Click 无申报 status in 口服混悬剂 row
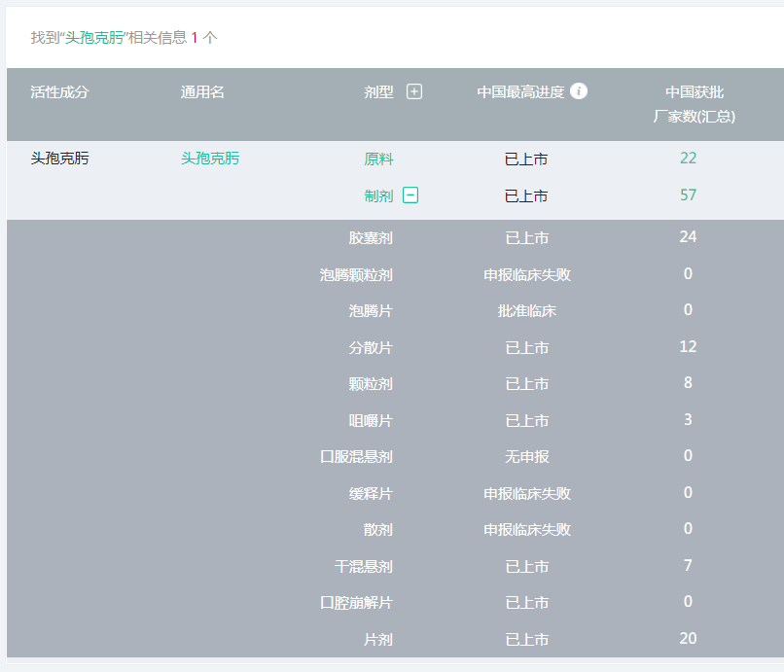 pos(527,456)
